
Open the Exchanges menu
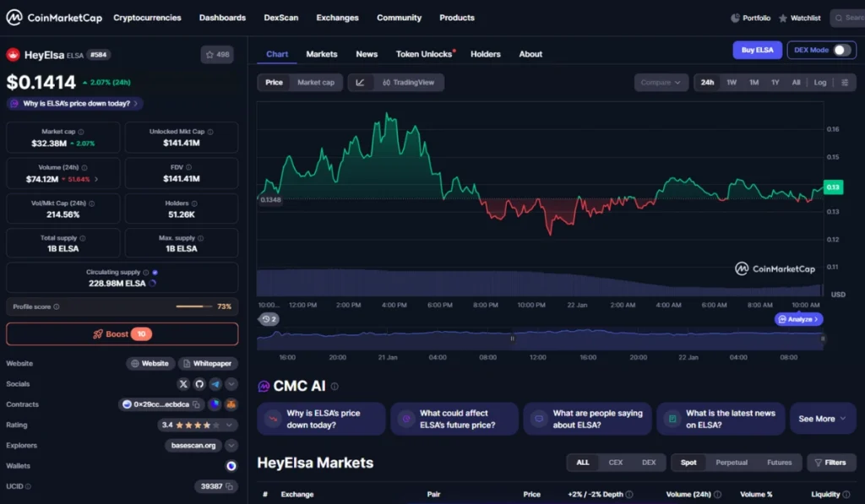(338, 18)
